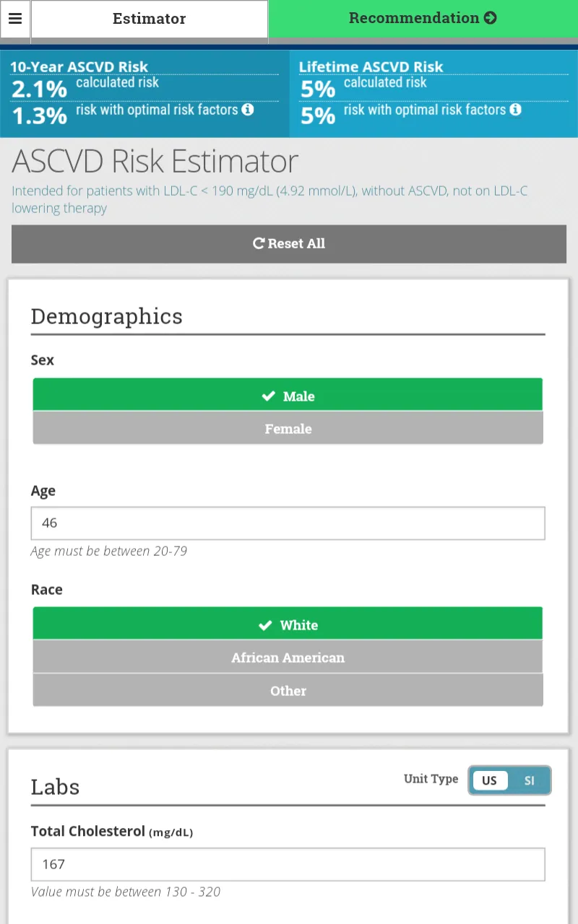Click the Age input field
578x924 pixels.
288,523
